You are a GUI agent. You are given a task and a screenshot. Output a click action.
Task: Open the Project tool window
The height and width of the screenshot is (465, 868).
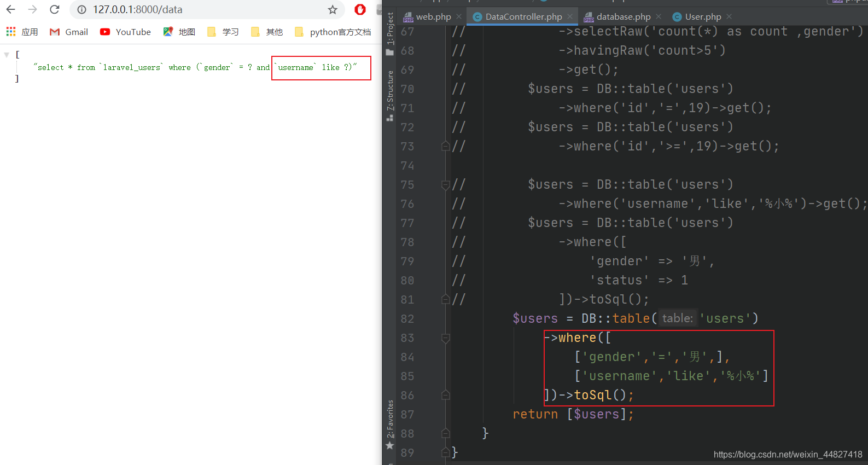click(x=390, y=34)
